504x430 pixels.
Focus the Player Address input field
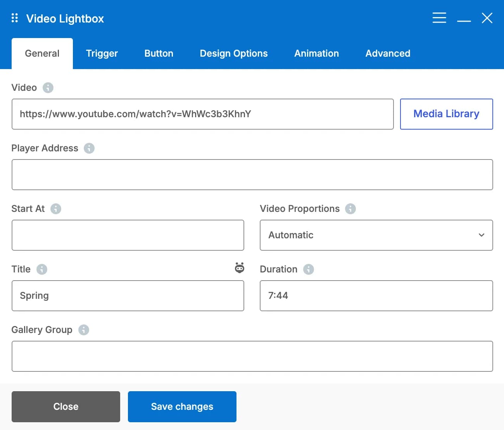[x=252, y=175]
